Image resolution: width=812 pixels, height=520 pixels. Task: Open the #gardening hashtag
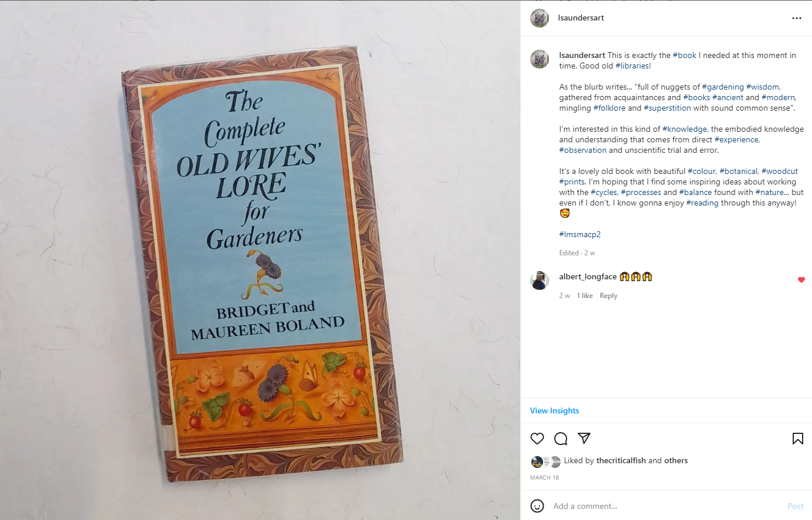click(x=723, y=87)
